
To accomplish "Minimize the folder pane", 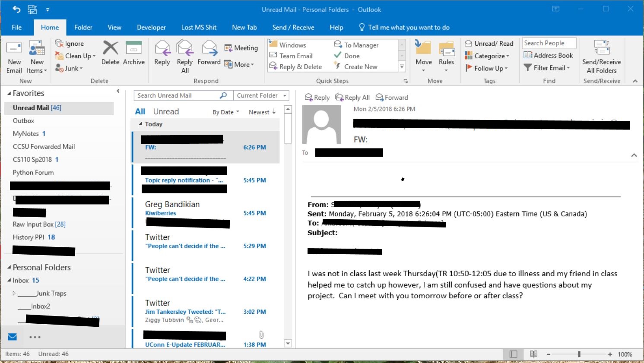I will (118, 91).
